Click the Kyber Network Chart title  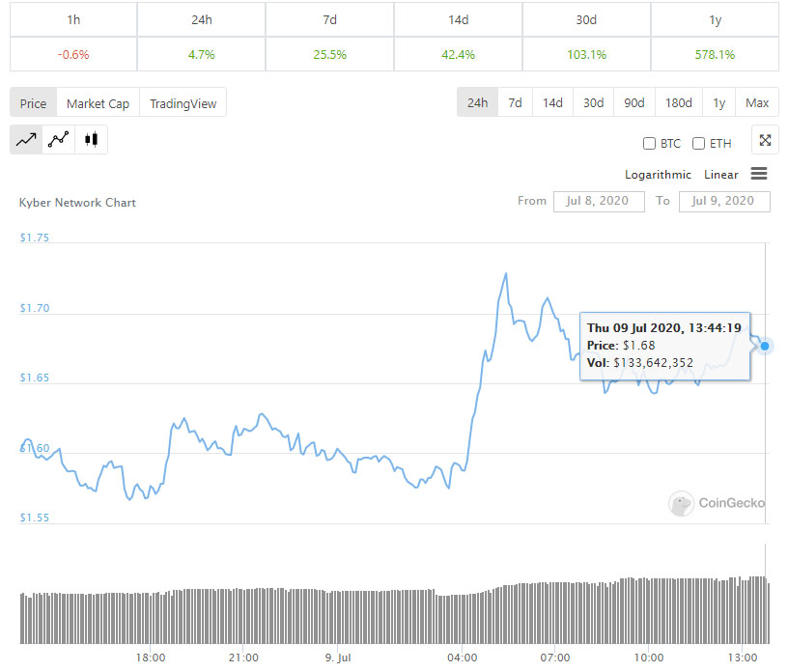pos(77,203)
